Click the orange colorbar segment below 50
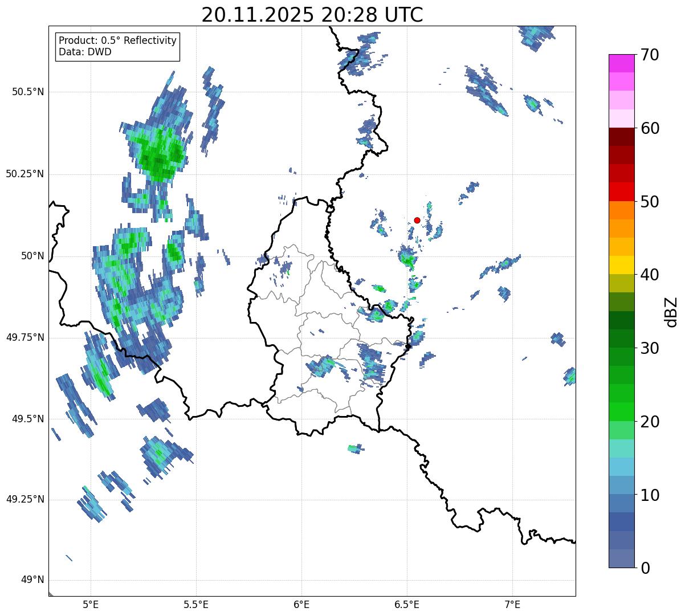 tap(621, 210)
